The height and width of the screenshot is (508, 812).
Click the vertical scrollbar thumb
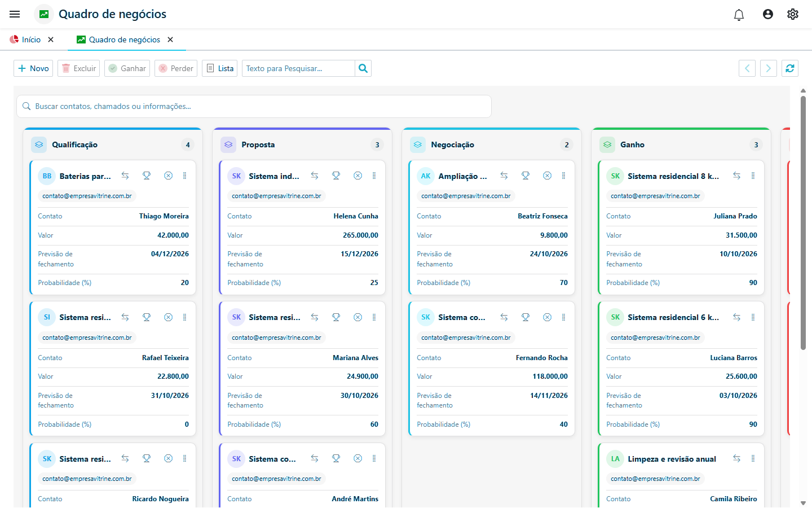(803, 223)
